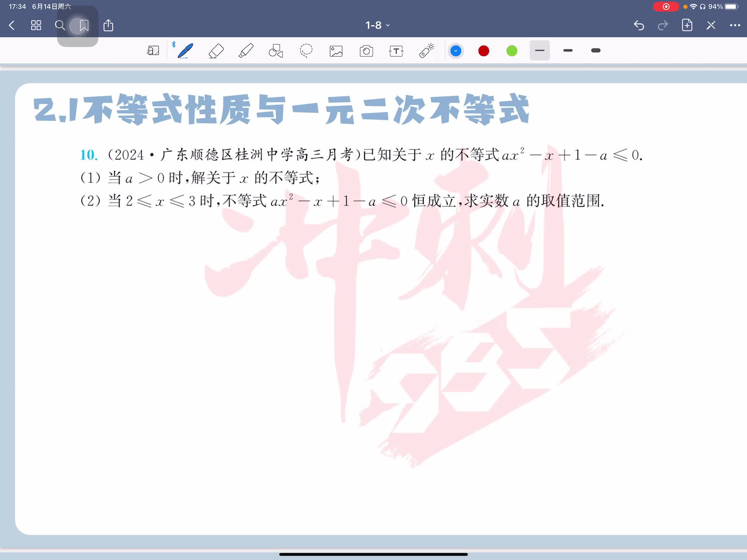Select the Pen tool
This screenshot has height=560, width=747.
pos(185,51)
